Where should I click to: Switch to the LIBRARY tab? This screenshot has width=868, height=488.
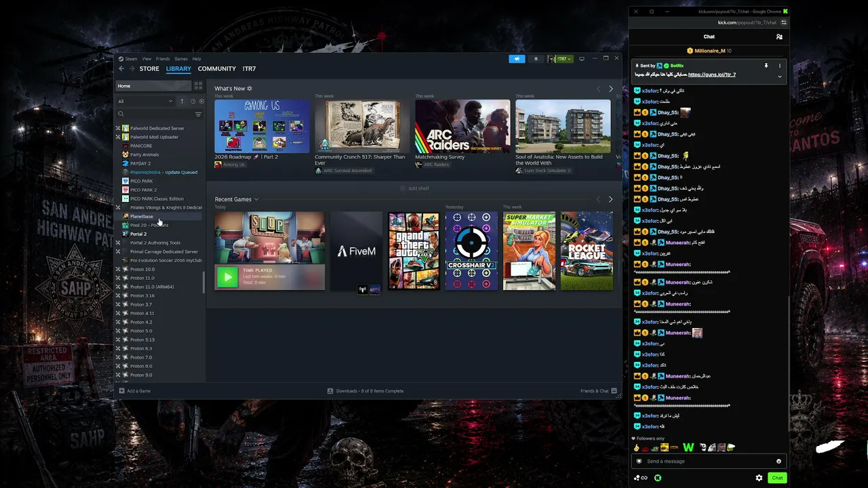pyautogui.click(x=178, y=68)
